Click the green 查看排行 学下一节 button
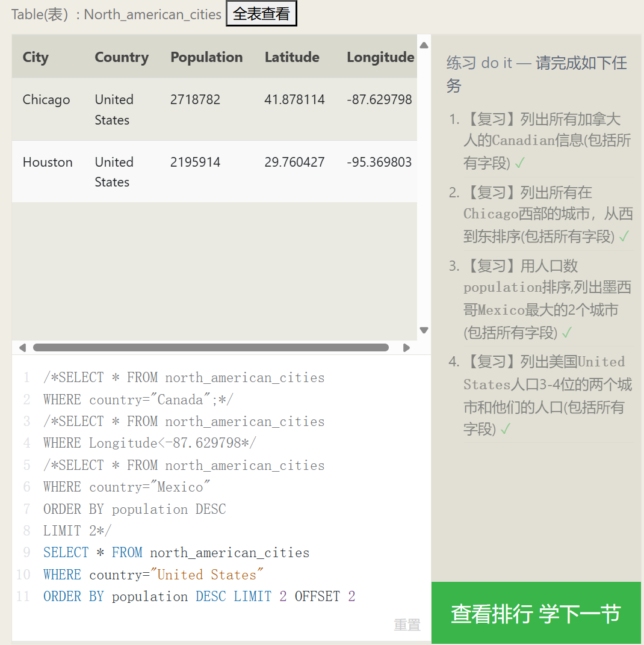Image resolution: width=644 pixels, height=645 pixels. 536,614
